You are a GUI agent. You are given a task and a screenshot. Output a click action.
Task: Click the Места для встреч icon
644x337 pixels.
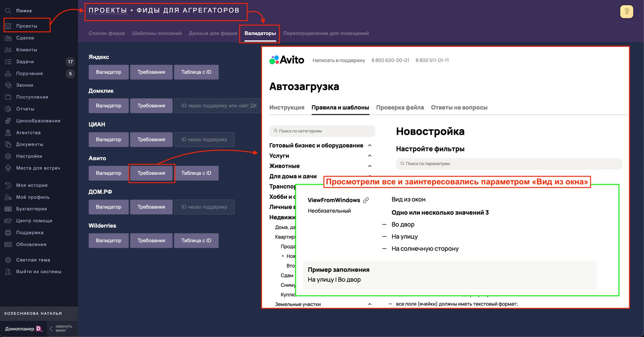pyautogui.click(x=8, y=168)
